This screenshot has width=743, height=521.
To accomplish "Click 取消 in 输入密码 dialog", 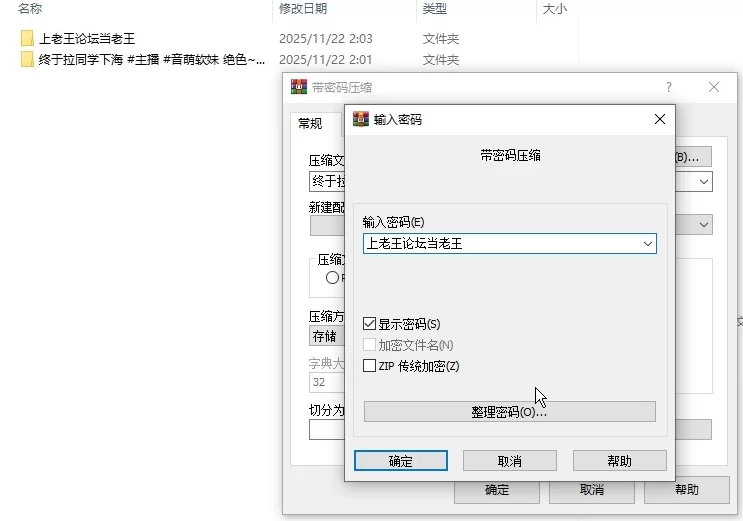I will 509,461.
